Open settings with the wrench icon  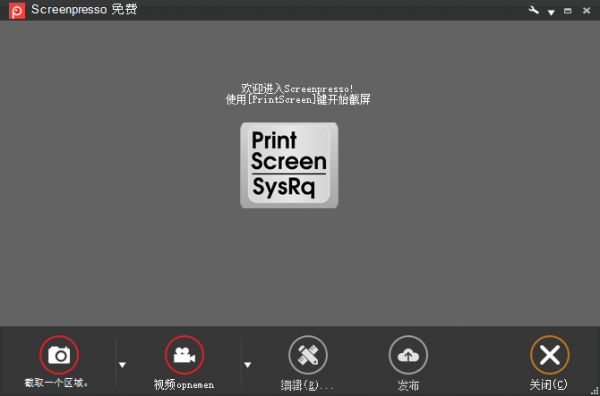point(533,10)
